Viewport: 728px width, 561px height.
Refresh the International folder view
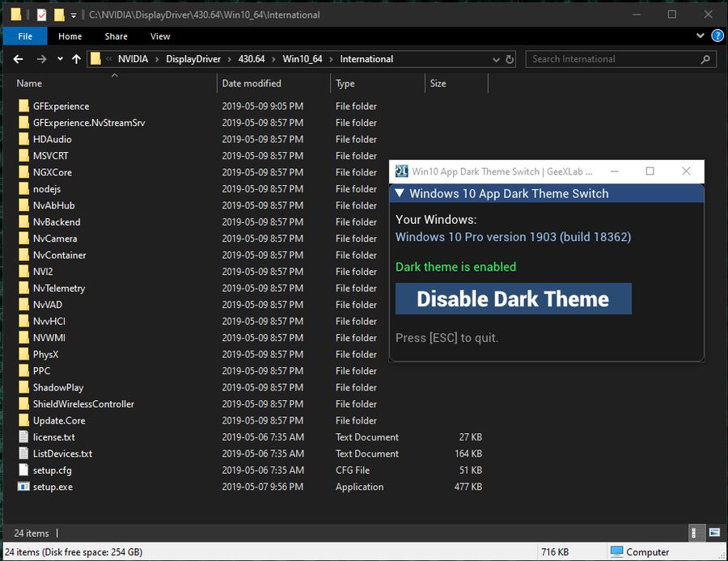coord(510,59)
